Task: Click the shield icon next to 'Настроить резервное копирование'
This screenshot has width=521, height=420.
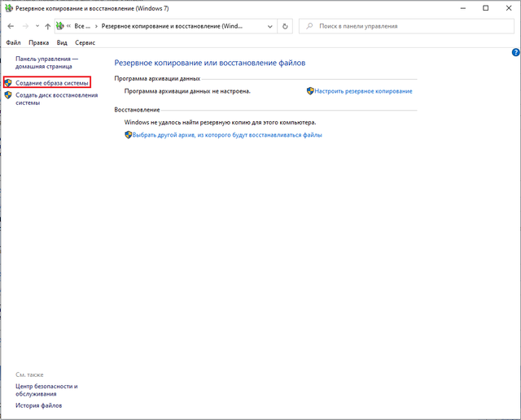Action: pyautogui.click(x=310, y=91)
